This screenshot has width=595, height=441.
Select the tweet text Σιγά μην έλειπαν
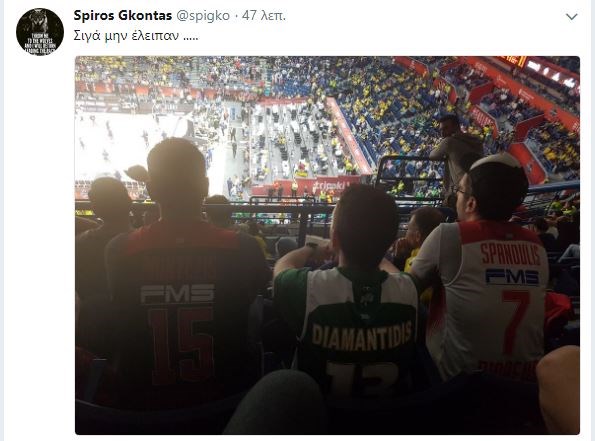(x=135, y=36)
